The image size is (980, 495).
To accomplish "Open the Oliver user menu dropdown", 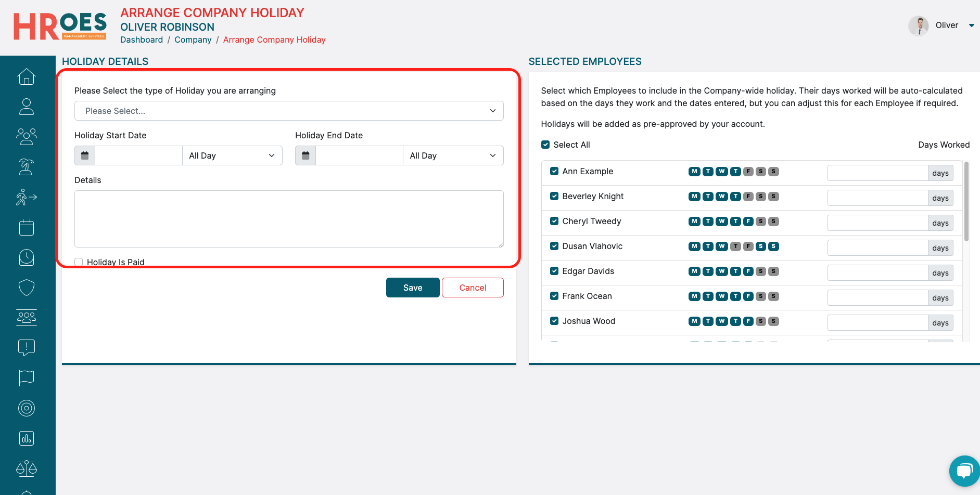I will tap(971, 25).
